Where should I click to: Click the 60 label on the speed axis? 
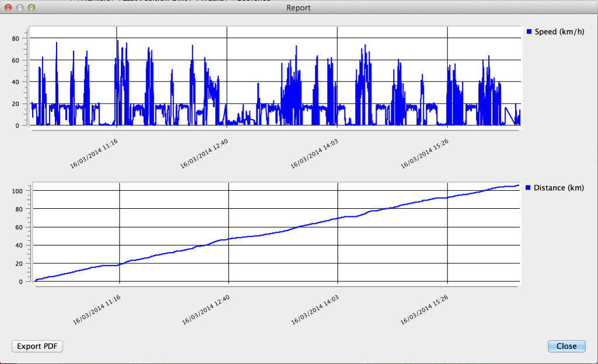(15, 60)
